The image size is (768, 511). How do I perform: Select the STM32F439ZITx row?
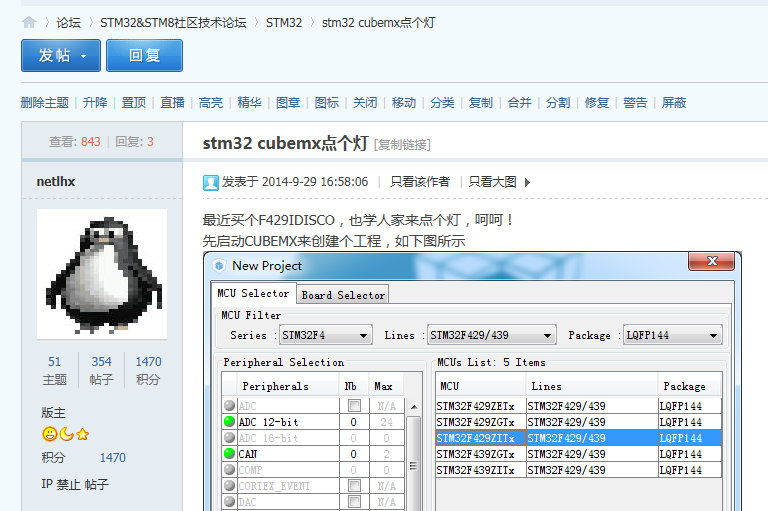click(x=578, y=470)
